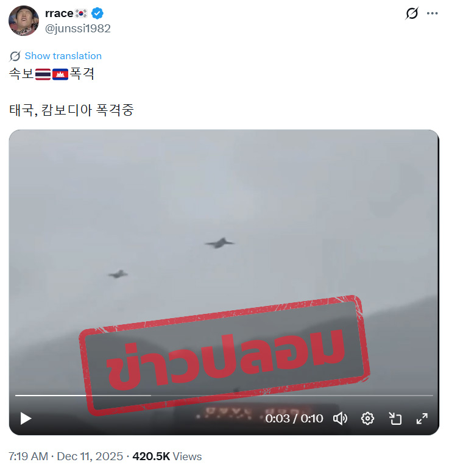
Task: Open the more options ellipsis menu
Action: tap(432, 13)
